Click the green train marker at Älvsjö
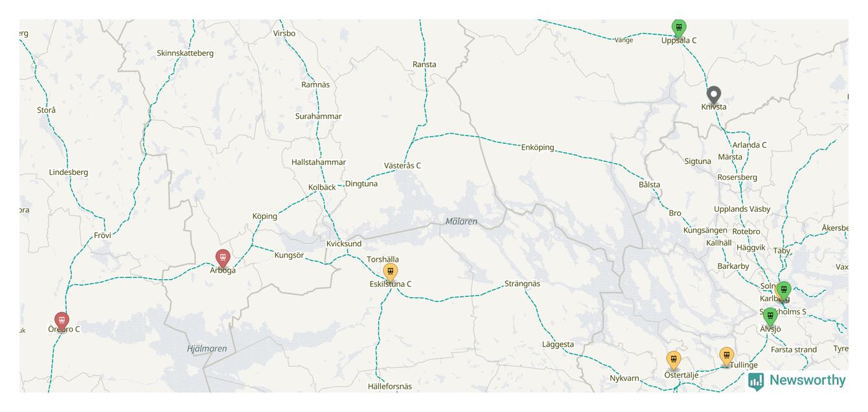The image size is (868, 412). 770,317
